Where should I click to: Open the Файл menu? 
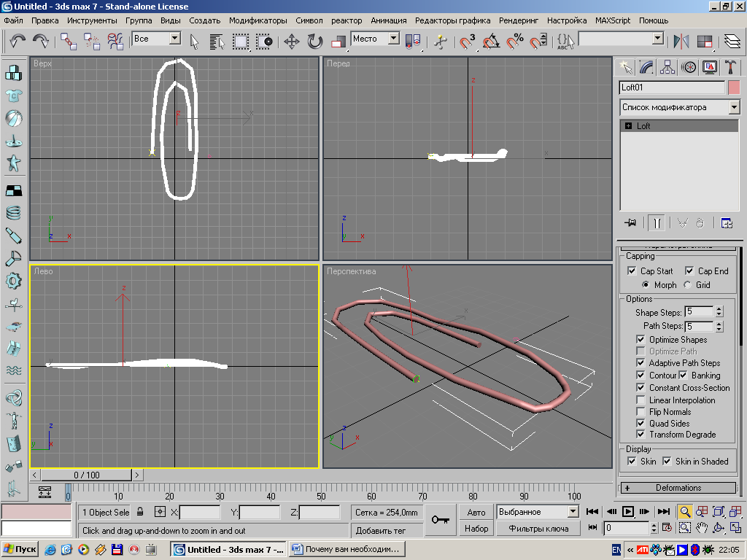tap(13, 20)
